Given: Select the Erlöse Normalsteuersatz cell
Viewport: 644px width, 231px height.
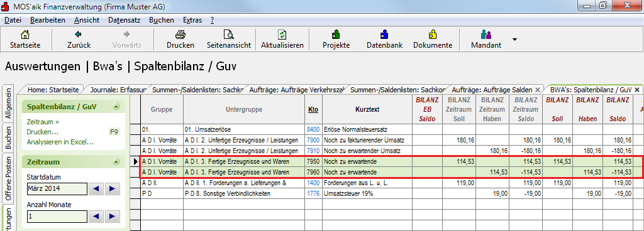Looking at the screenshot, I should (367, 129).
